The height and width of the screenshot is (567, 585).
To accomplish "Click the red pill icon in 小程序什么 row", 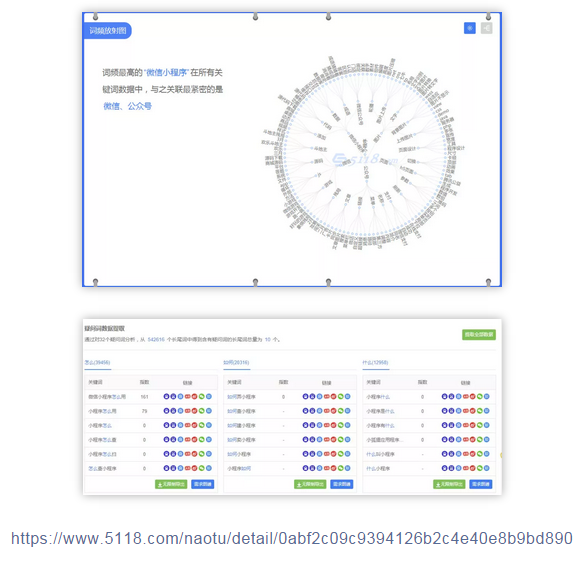I will (x=465, y=397).
